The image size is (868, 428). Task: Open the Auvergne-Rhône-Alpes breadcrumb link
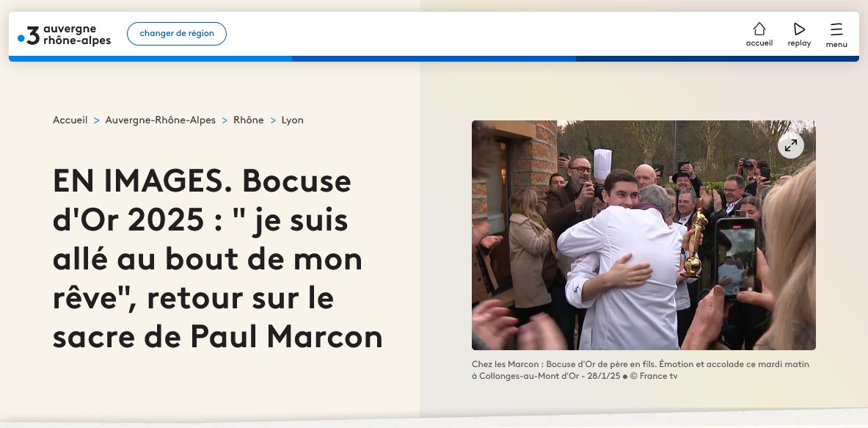[x=161, y=120]
